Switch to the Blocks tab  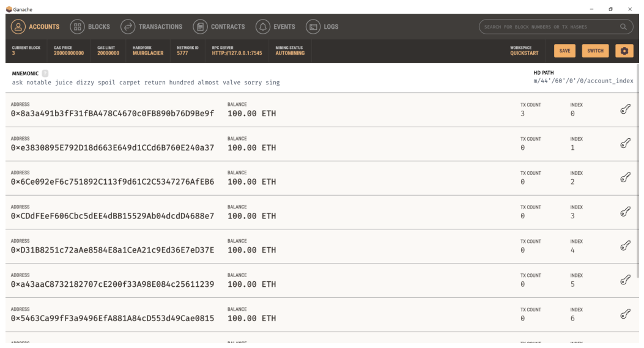coord(90,27)
